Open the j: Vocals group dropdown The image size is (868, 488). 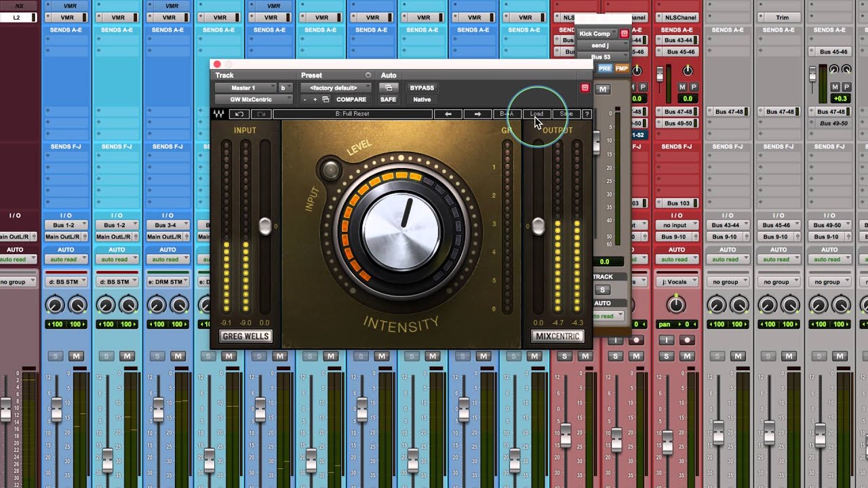pos(677,282)
